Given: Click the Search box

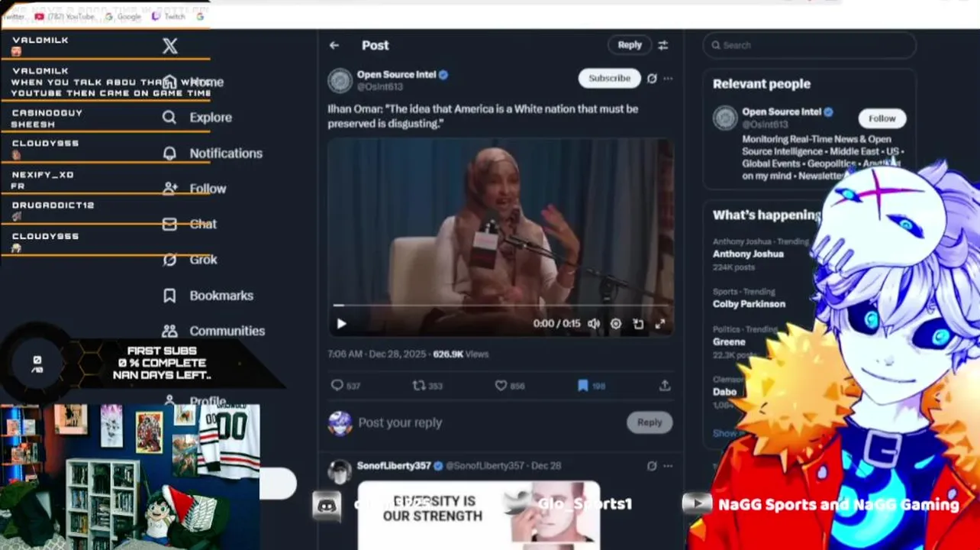Looking at the screenshot, I should click(x=809, y=45).
